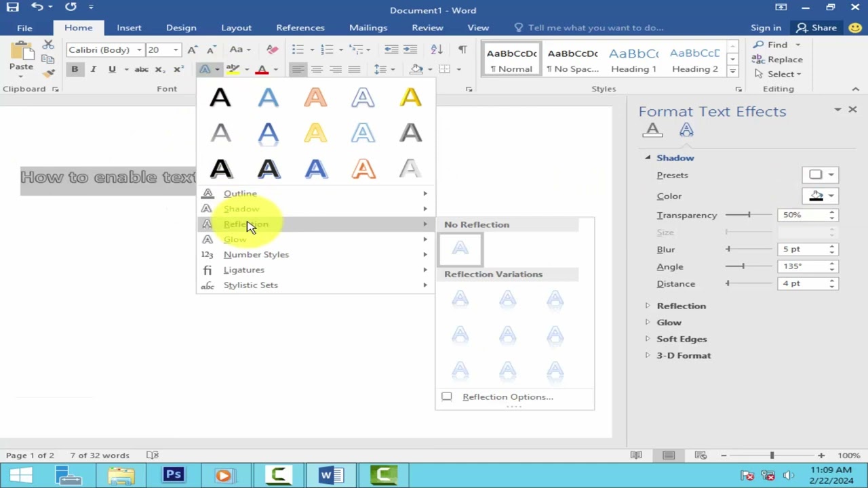Click the Sign in link
The height and width of the screenshot is (488, 868).
click(766, 28)
